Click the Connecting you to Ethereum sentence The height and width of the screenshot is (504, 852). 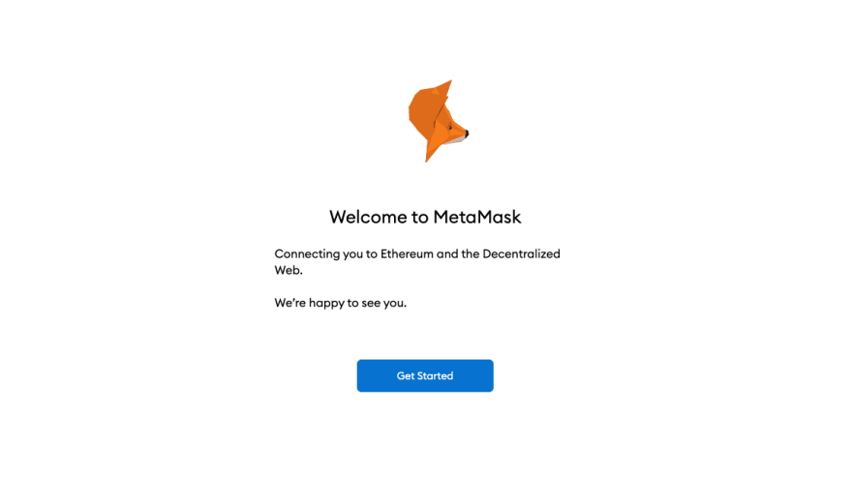417,262
